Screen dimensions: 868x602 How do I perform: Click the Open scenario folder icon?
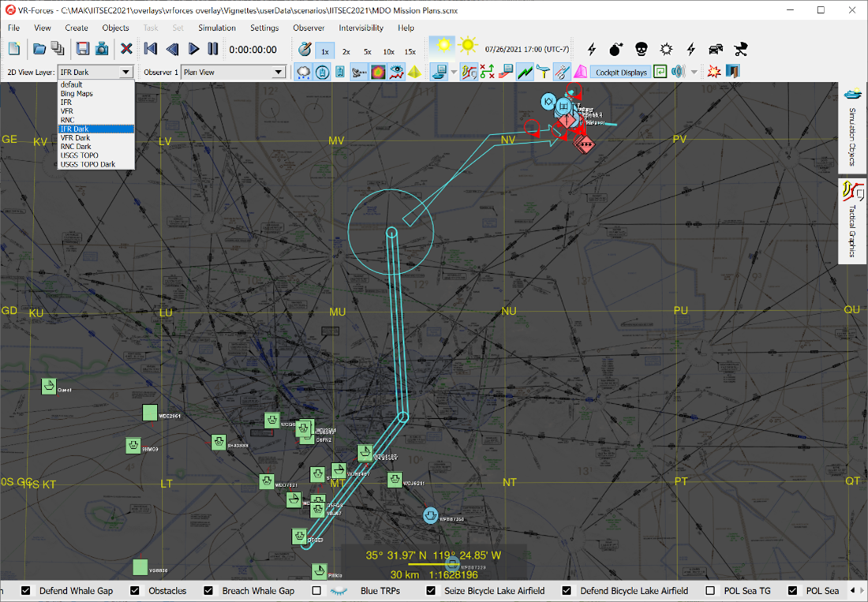click(39, 49)
